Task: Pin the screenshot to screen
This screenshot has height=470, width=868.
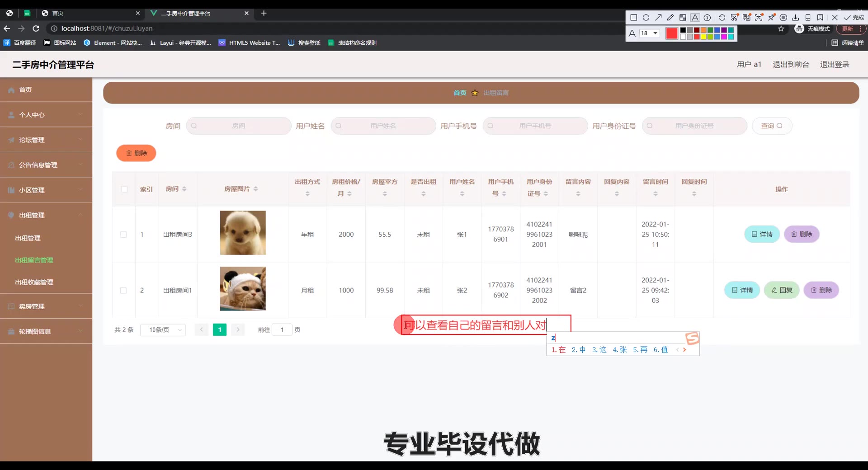Action: click(x=771, y=18)
